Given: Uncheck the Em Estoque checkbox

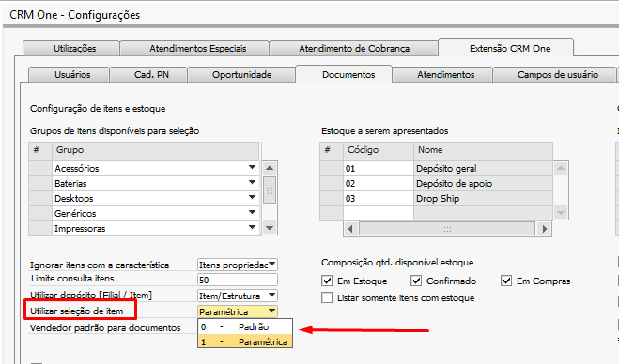Looking at the screenshot, I should point(327,281).
